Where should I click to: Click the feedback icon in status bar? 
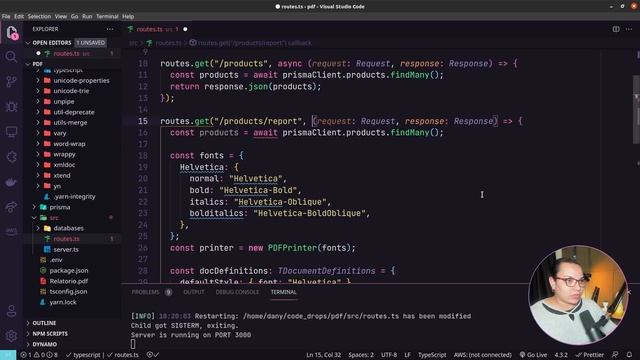click(615, 355)
